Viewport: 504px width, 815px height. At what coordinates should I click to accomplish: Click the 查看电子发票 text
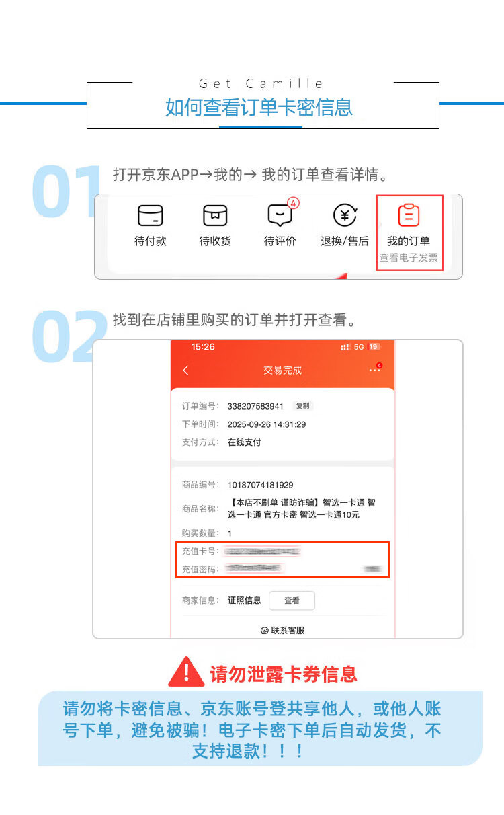click(409, 258)
